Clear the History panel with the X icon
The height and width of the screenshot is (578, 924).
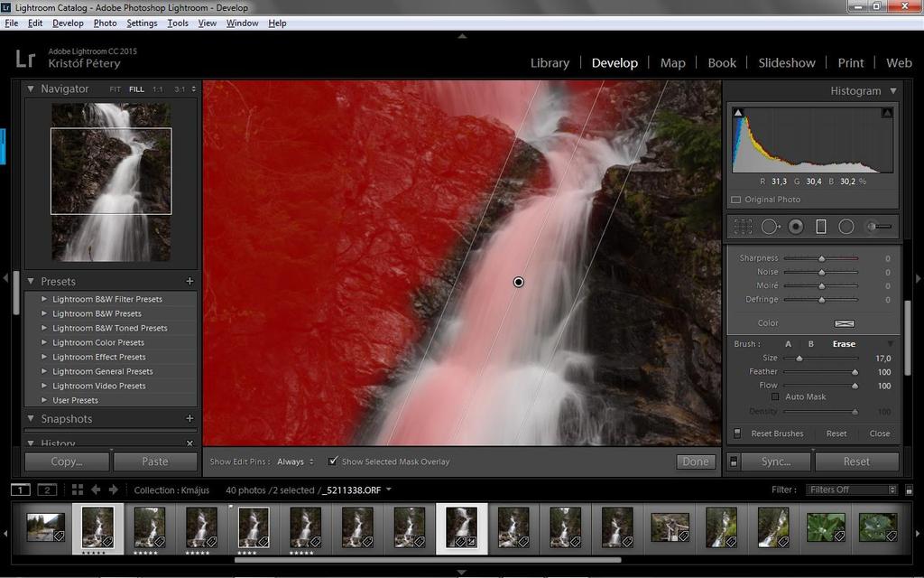coord(189,443)
